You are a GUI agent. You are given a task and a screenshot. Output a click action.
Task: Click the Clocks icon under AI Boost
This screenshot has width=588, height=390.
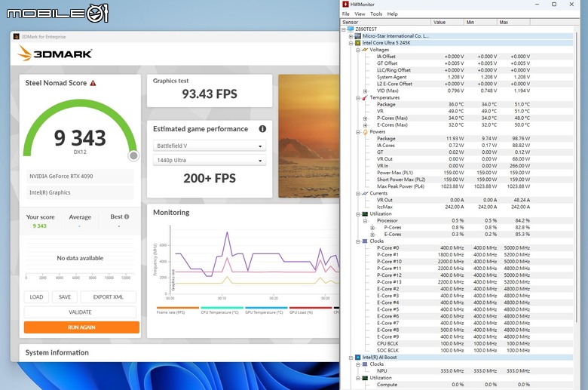(365, 364)
